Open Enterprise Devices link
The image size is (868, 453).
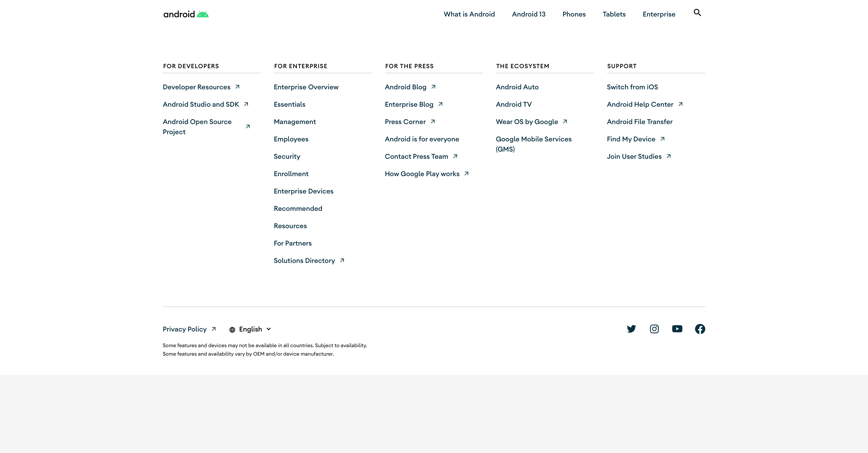(x=304, y=191)
